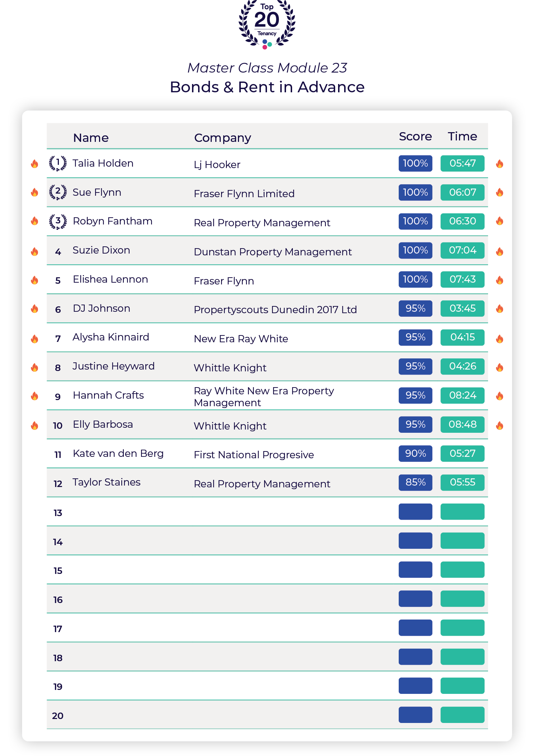
Task: Click the Score column header
Action: click(x=415, y=136)
